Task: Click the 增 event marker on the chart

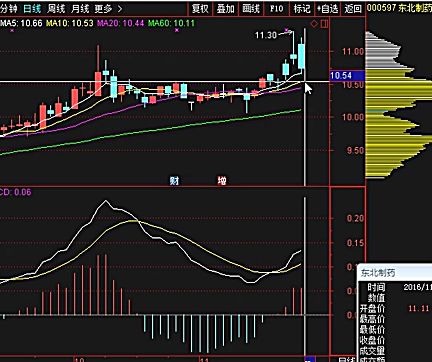Action: pos(222,181)
